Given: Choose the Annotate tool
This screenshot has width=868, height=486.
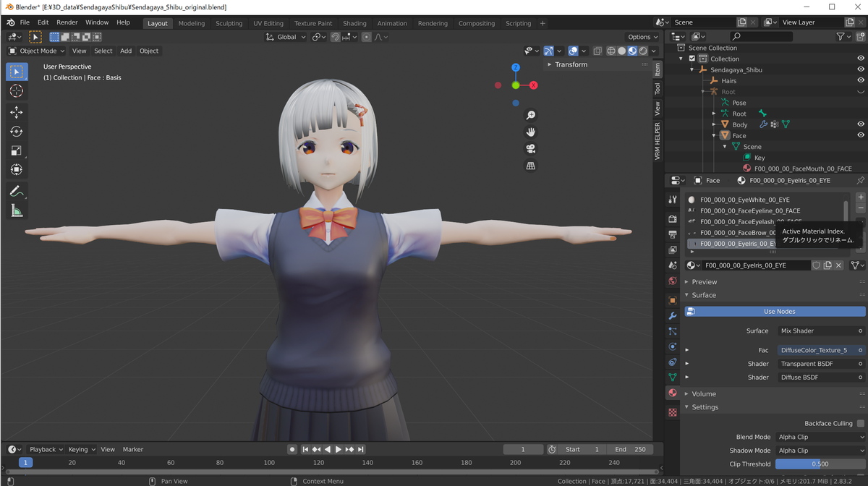Looking at the screenshot, I should [17, 192].
